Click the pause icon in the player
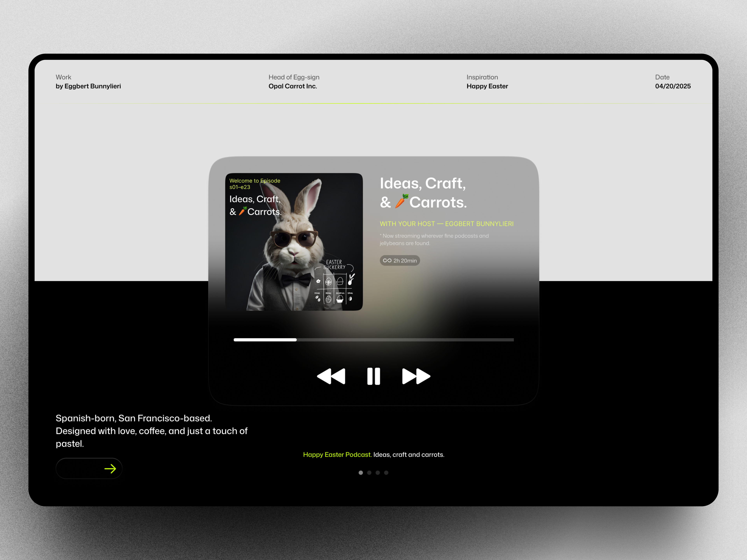 (373, 376)
